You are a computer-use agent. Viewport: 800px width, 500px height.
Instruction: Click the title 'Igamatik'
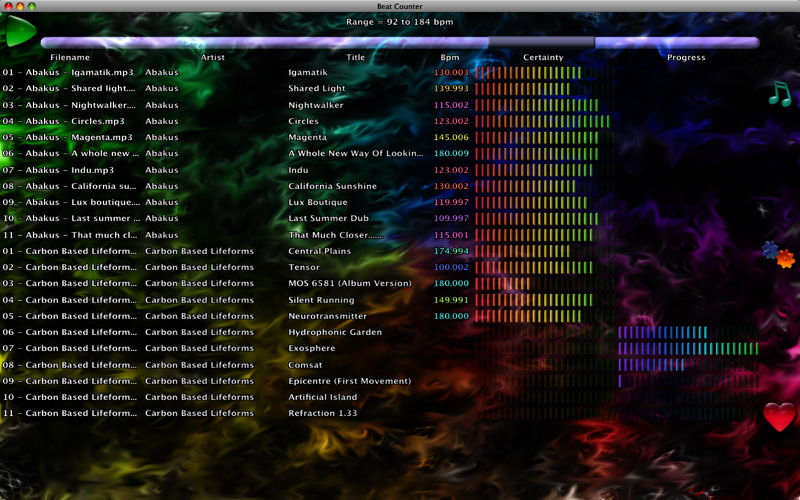tap(308, 72)
